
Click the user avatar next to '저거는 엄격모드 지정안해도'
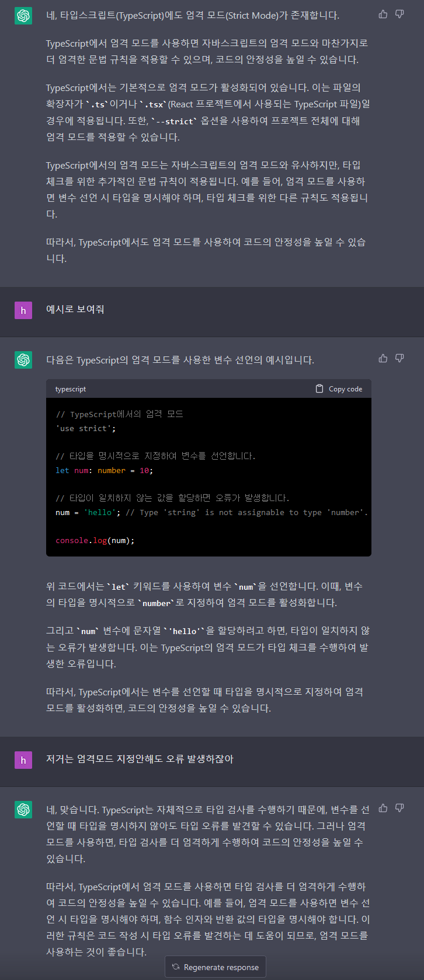pos(23,760)
